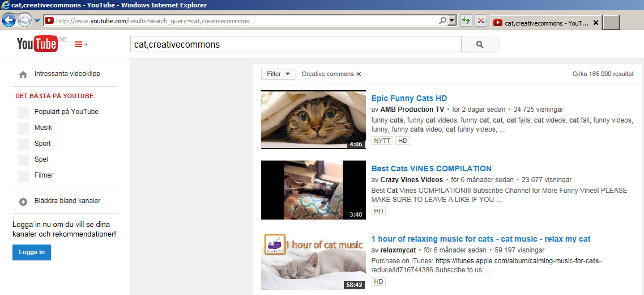Screen dimensions: 644x295
Task: Click Bläddra bland kanaler
Action: click(x=67, y=201)
